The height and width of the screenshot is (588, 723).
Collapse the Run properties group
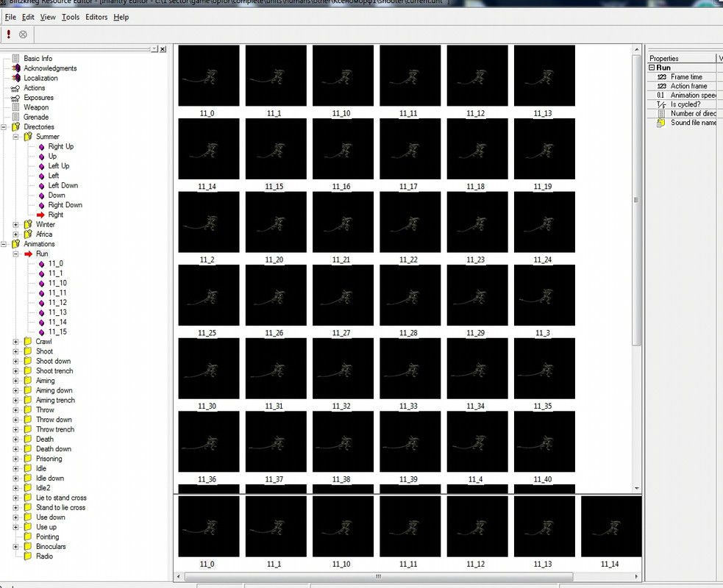click(x=652, y=68)
